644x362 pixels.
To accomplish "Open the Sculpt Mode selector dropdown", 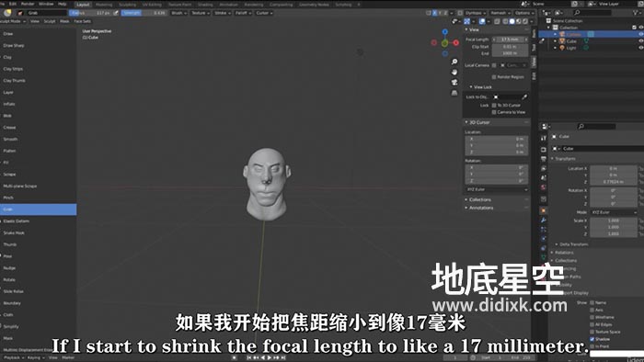I will click(13, 21).
